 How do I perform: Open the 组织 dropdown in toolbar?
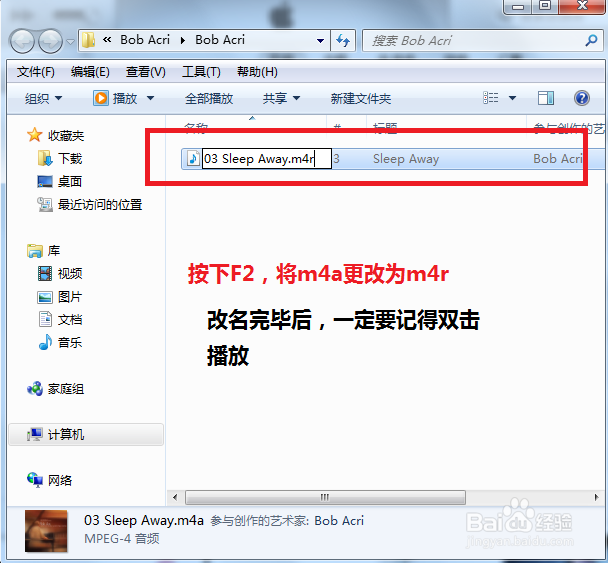tap(43, 98)
